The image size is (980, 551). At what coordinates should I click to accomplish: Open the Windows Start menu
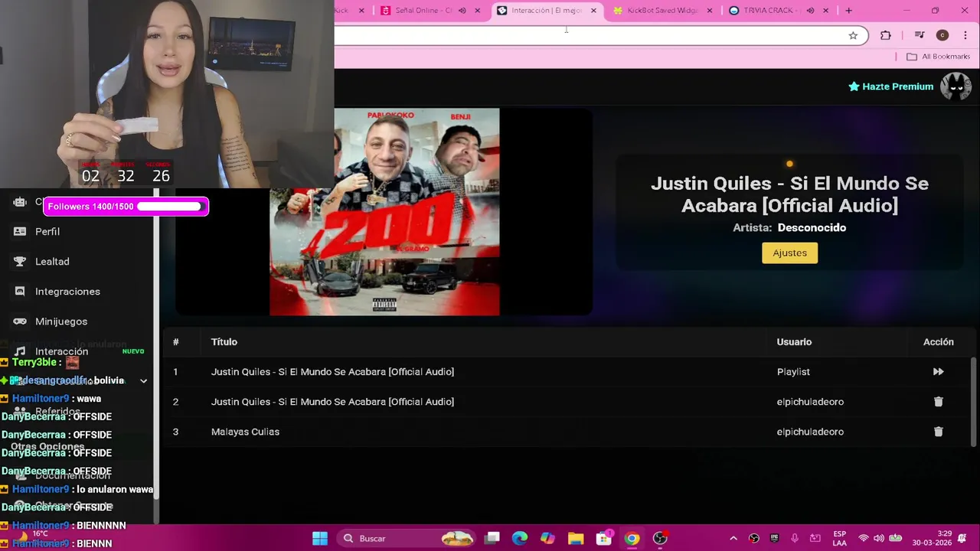(x=320, y=538)
